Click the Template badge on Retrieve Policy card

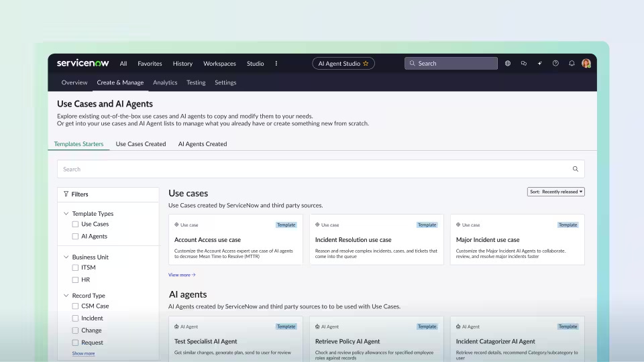tap(427, 326)
